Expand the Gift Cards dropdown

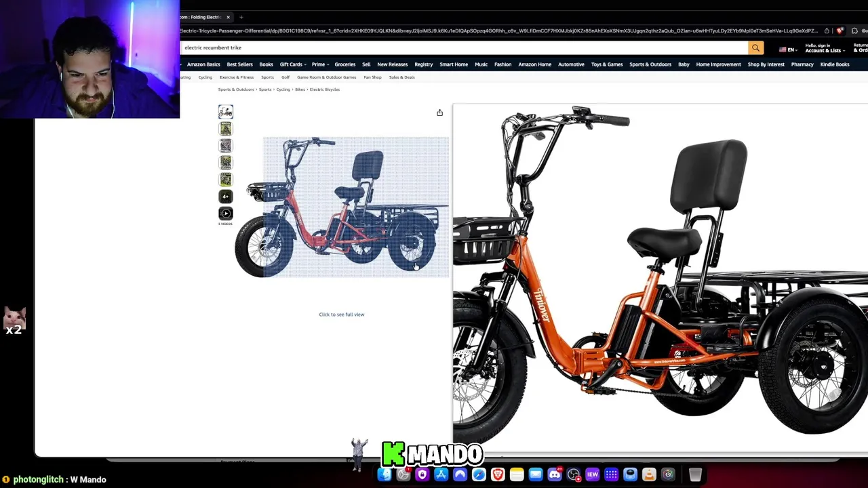(292, 64)
